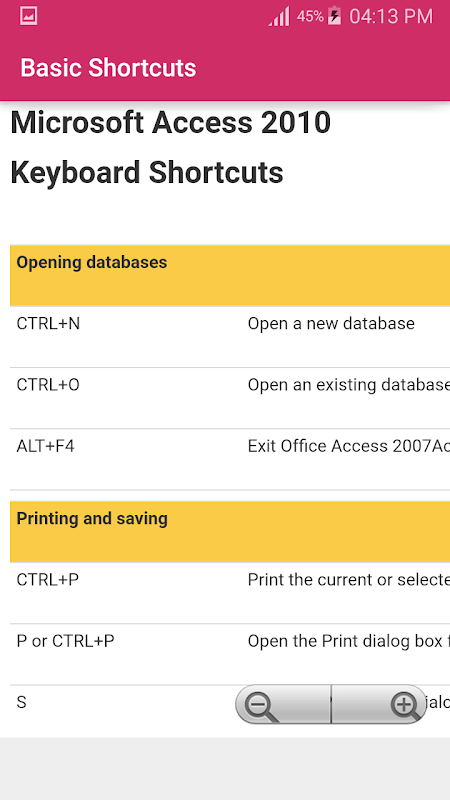Tap the Basic Shortcuts title
Screen dimensions: 450x800
coord(108,68)
